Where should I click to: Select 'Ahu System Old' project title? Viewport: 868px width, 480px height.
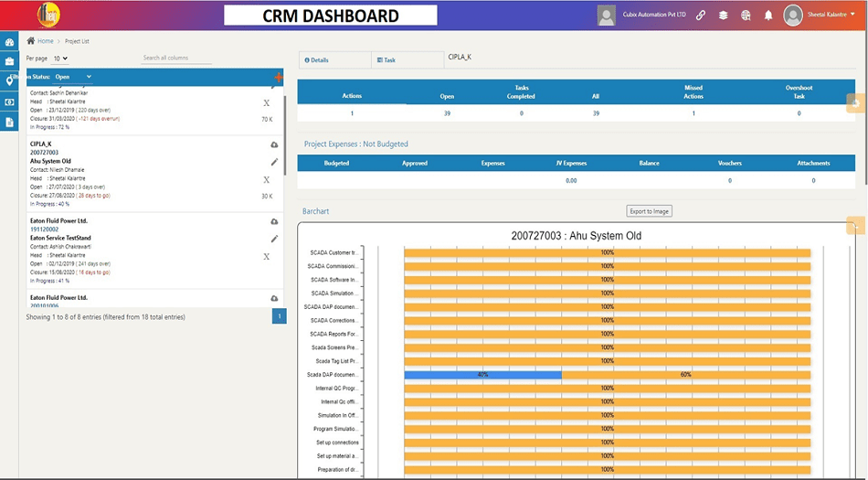(50, 161)
